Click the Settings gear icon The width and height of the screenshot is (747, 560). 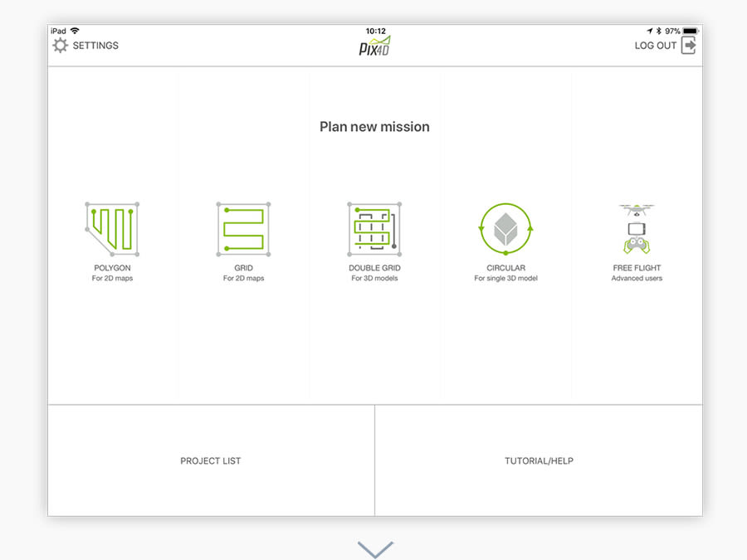[x=61, y=46]
